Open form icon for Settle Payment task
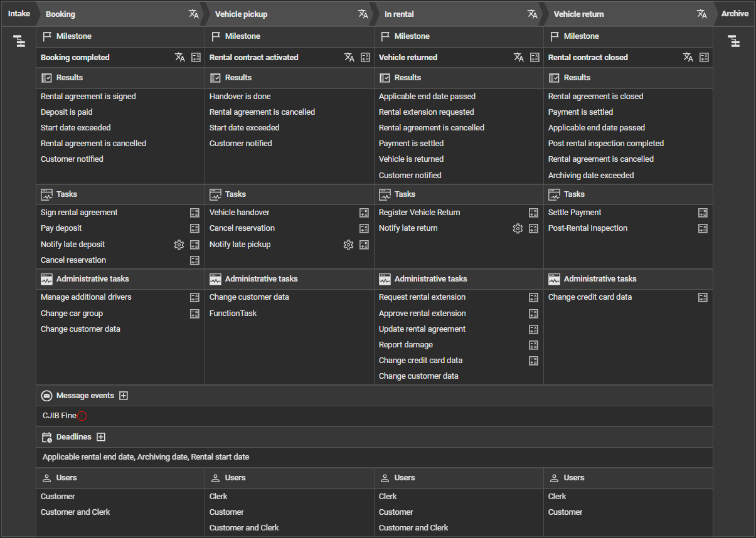Screen dimensions: 756x538 [x=703, y=213]
